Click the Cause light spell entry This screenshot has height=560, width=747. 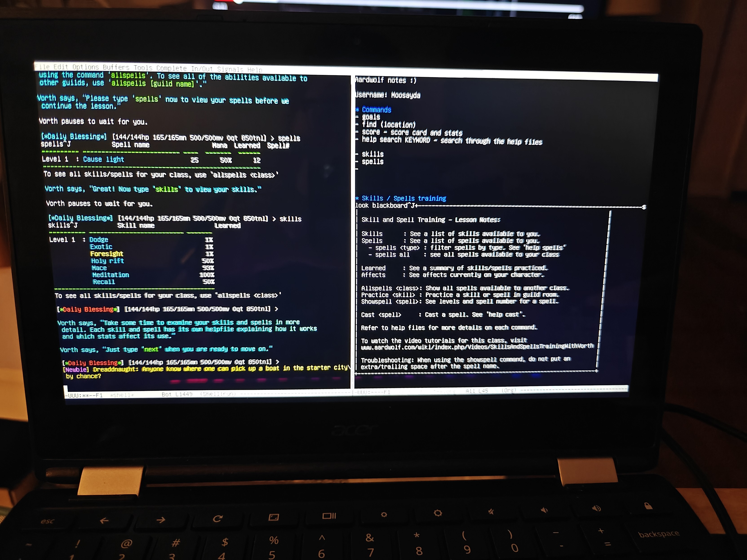[x=103, y=159]
